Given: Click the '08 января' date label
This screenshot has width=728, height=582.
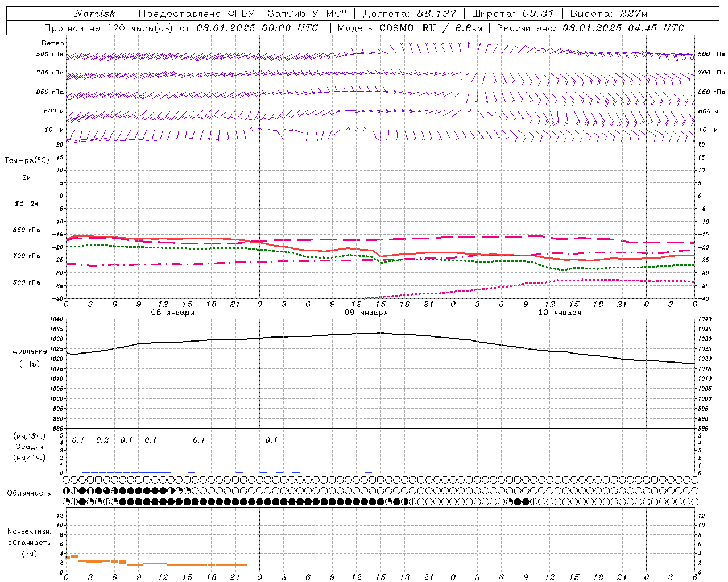Looking at the screenshot, I should 172,313.
